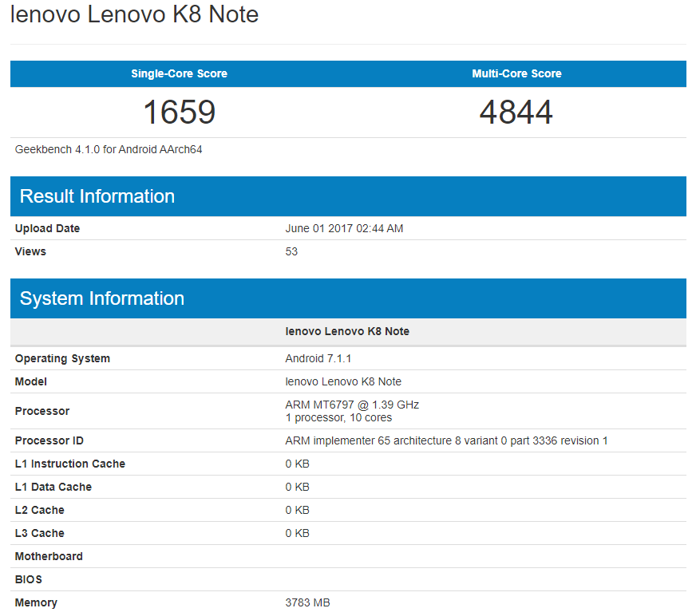Viewport: 700px width, 616px height.
Task: Click the L1 Data Cache label
Action: [x=53, y=487]
